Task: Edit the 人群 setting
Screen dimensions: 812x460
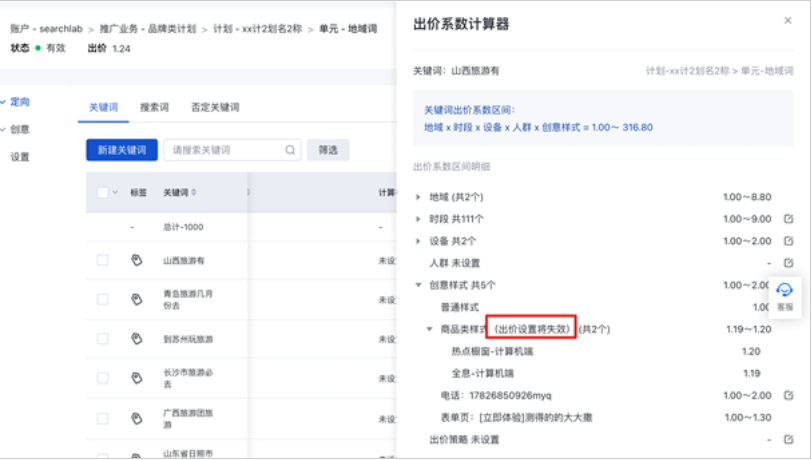Action: click(788, 263)
